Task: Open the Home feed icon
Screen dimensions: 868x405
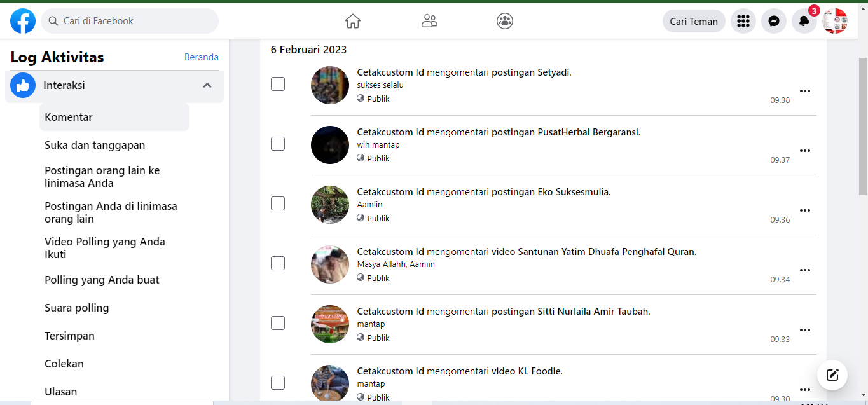Action: (353, 21)
